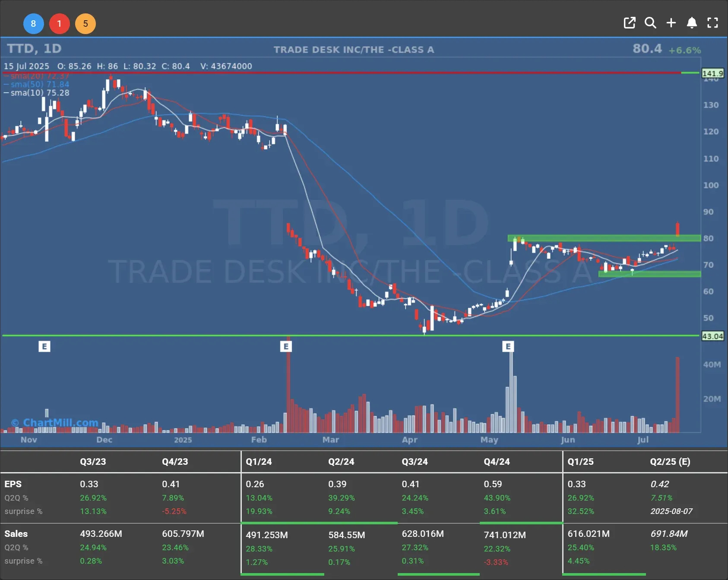Image resolution: width=728 pixels, height=580 pixels.
Task: Click the 19.93% EPS surprise value
Action: coord(259,511)
